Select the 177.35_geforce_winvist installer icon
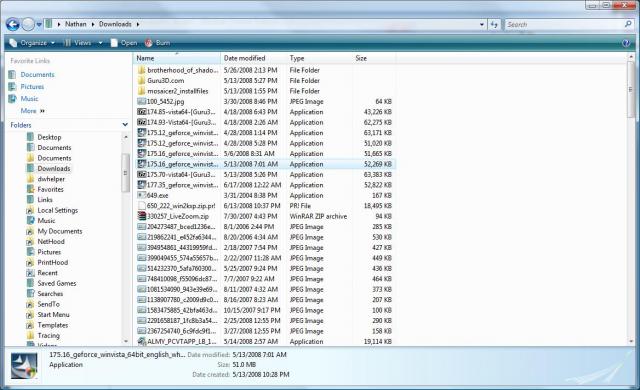The width and height of the screenshot is (640, 390). click(x=142, y=185)
